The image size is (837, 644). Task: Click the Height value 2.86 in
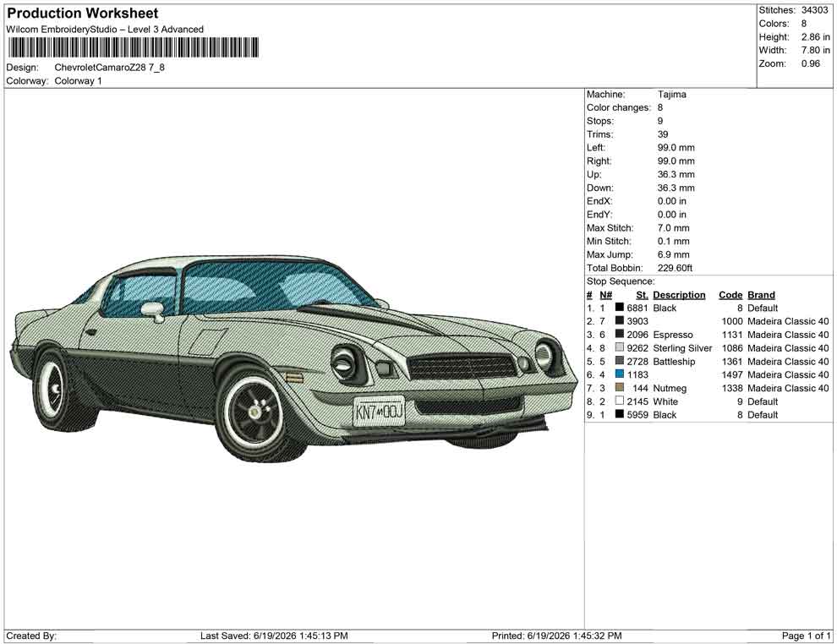tap(815, 37)
